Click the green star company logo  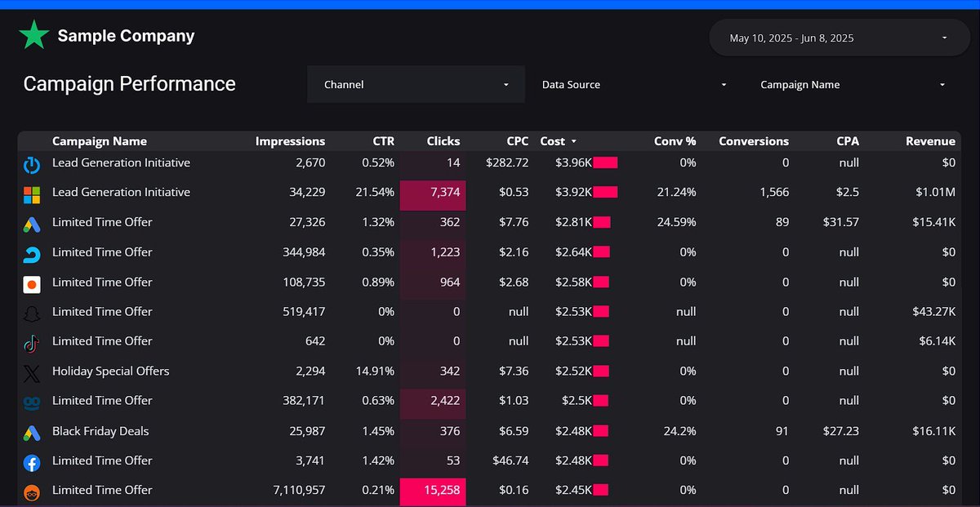coord(33,35)
